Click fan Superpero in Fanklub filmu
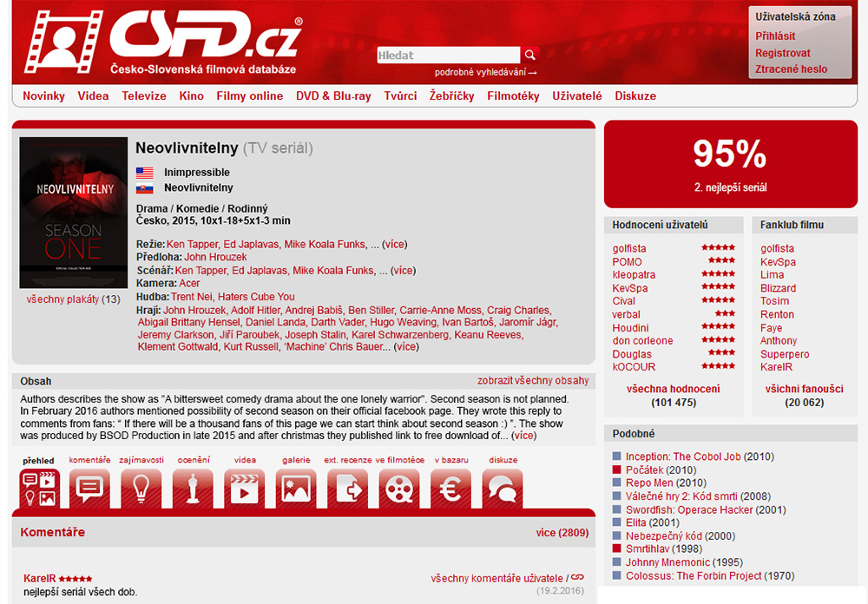 [x=785, y=354]
